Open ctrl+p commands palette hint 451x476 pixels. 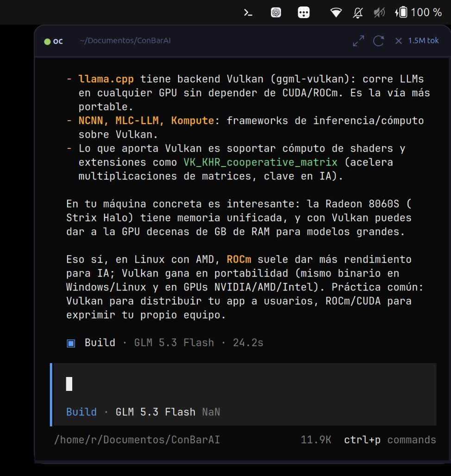[390, 440]
